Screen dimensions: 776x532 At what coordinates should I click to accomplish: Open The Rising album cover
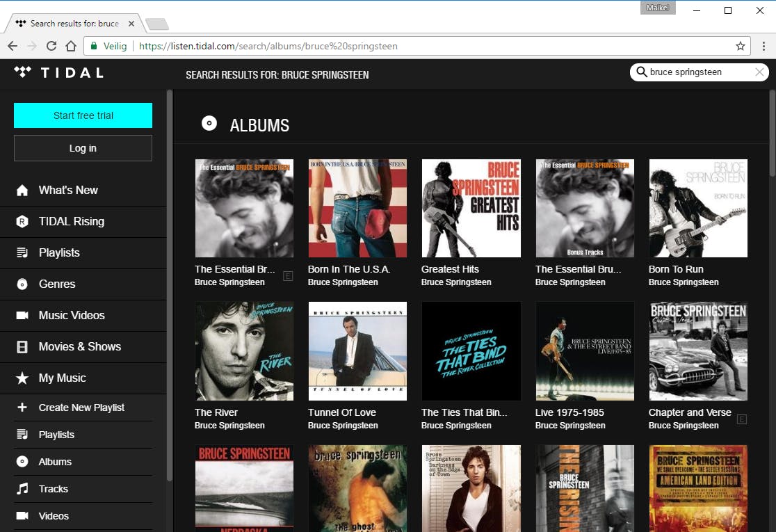[585, 488]
